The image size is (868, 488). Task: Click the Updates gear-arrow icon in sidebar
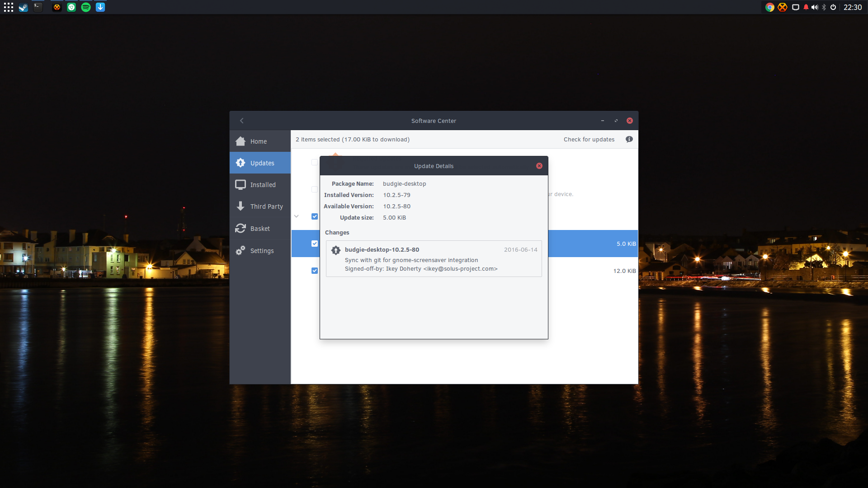point(241,163)
